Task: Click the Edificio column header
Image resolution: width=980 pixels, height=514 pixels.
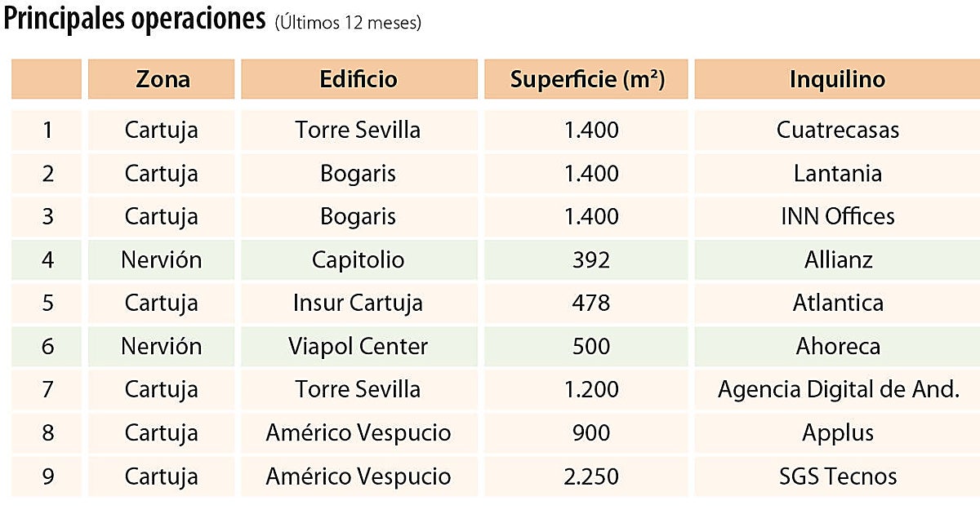Action: (359, 79)
